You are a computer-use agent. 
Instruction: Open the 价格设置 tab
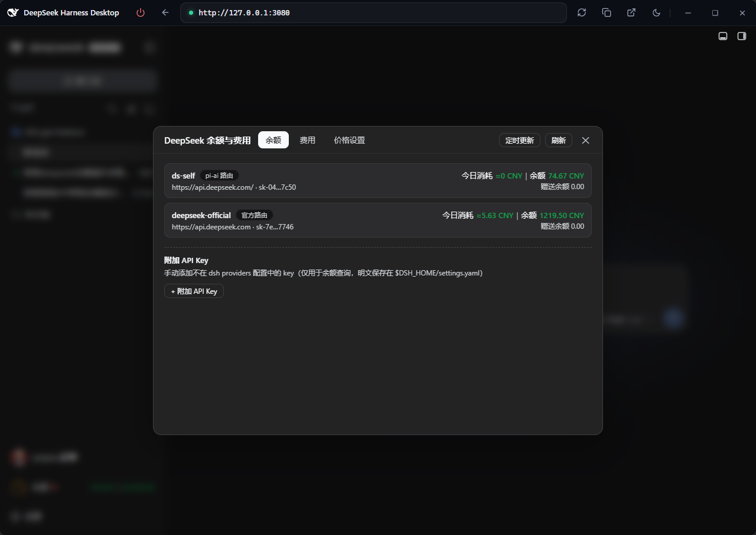(x=350, y=140)
